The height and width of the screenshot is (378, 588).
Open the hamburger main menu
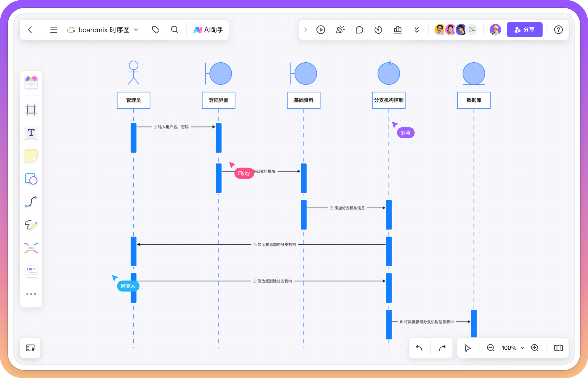pos(54,30)
